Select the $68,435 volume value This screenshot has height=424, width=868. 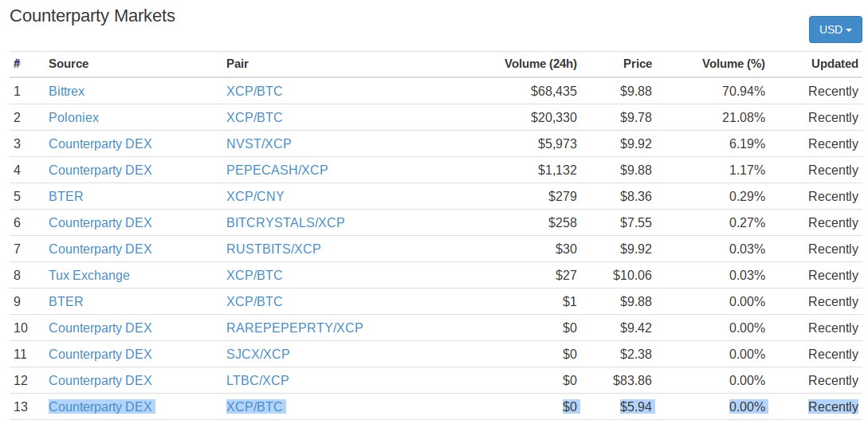[x=554, y=92]
